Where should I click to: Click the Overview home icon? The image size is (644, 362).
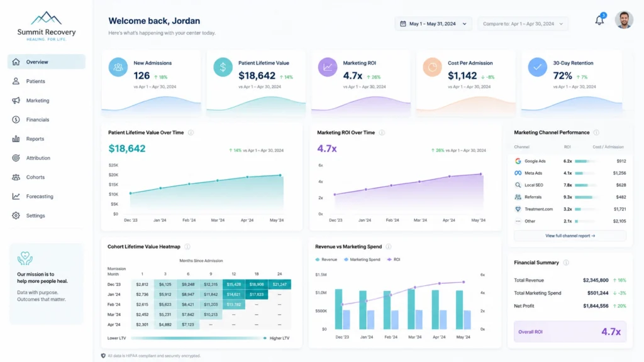tap(16, 62)
